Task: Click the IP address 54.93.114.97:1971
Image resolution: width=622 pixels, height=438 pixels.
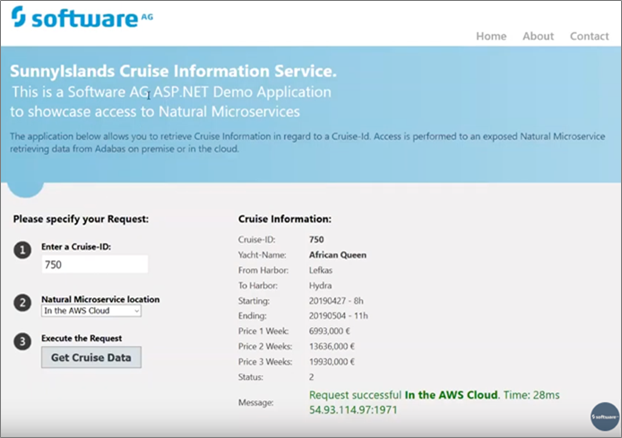Action: (x=353, y=410)
